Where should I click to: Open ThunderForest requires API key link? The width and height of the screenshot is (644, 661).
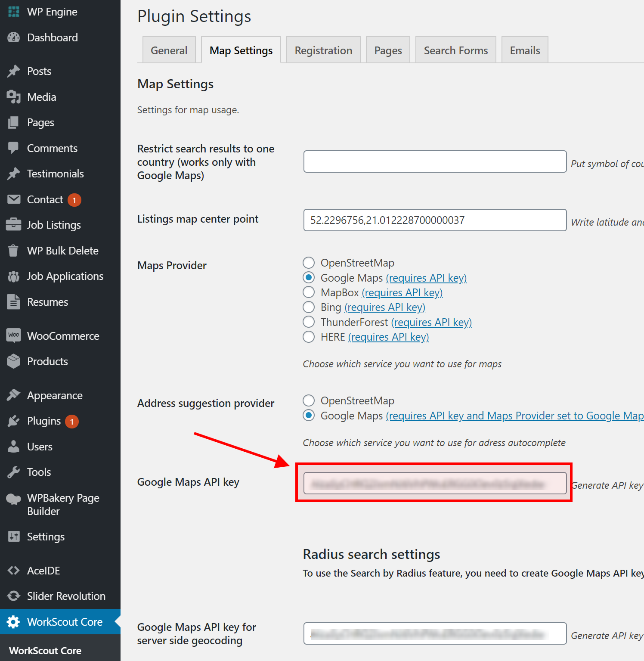[431, 323]
